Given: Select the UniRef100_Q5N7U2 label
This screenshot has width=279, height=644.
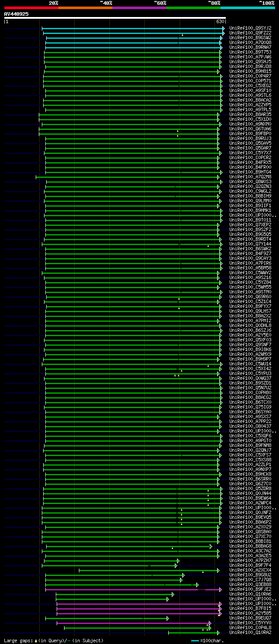Looking at the screenshot, I should pos(250,388).
